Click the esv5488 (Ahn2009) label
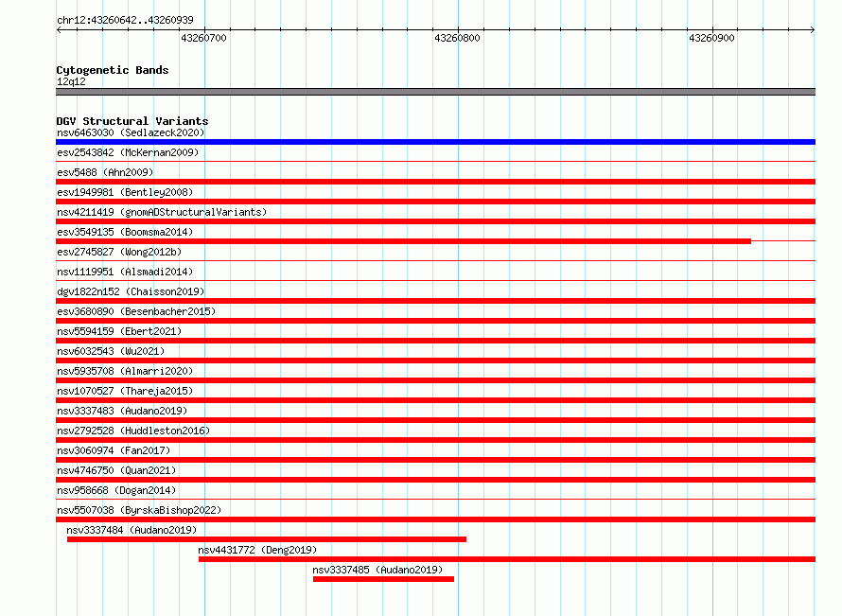The height and width of the screenshot is (616, 842). pos(105,172)
